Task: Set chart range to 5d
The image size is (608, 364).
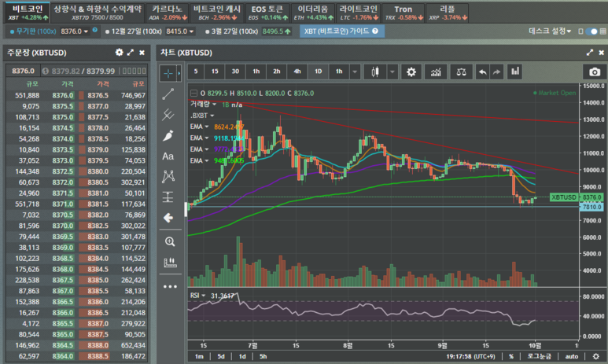Action: point(221,356)
